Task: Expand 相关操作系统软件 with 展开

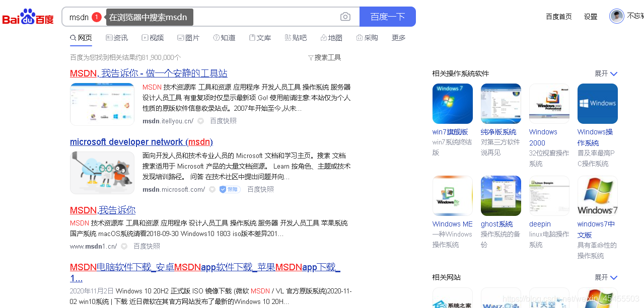Action: [606, 73]
